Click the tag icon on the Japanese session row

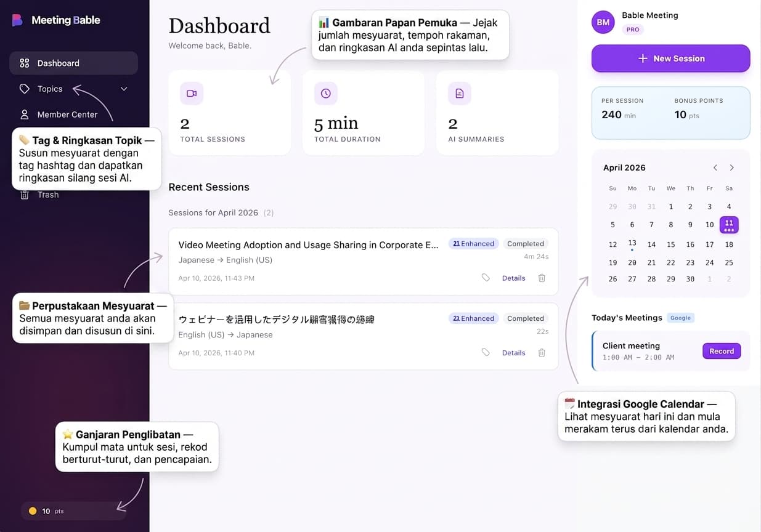486,278
